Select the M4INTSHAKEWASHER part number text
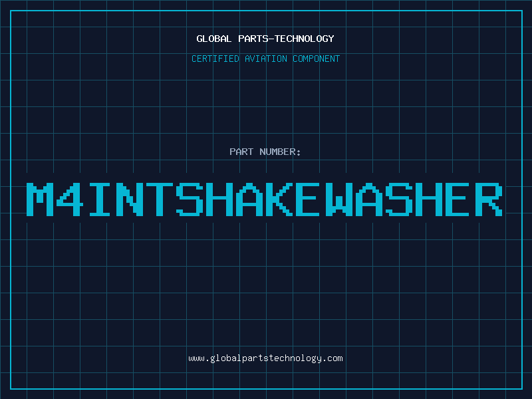The height and width of the screenshot is (399, 532). pos(264,199)
